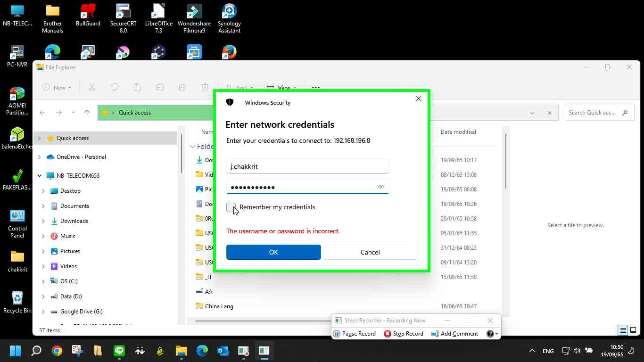This screenshot has height=362, width=644.
Task: Select Google Drive (G:) in navigation pane
Action: pos(81,312)
